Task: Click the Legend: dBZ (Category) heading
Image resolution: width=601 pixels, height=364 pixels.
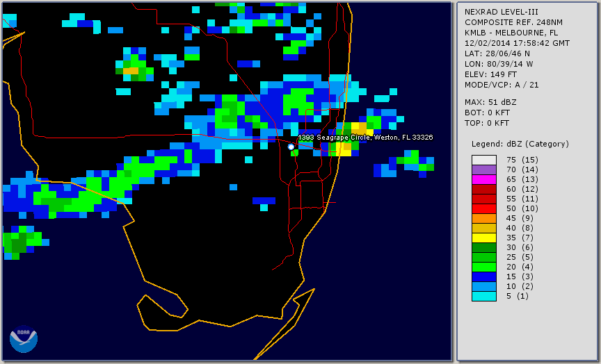Action: (x=520, y=144)
